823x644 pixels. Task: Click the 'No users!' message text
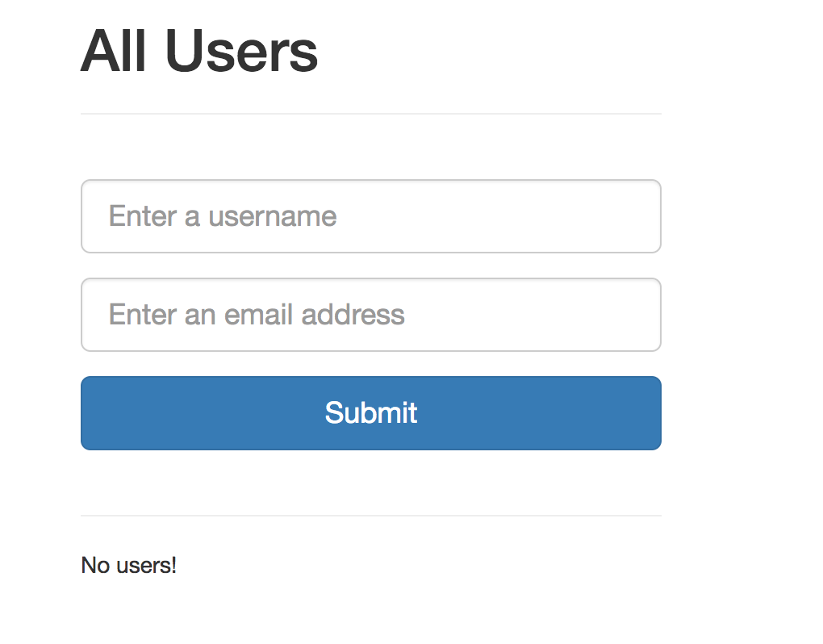tap(128, 565)
